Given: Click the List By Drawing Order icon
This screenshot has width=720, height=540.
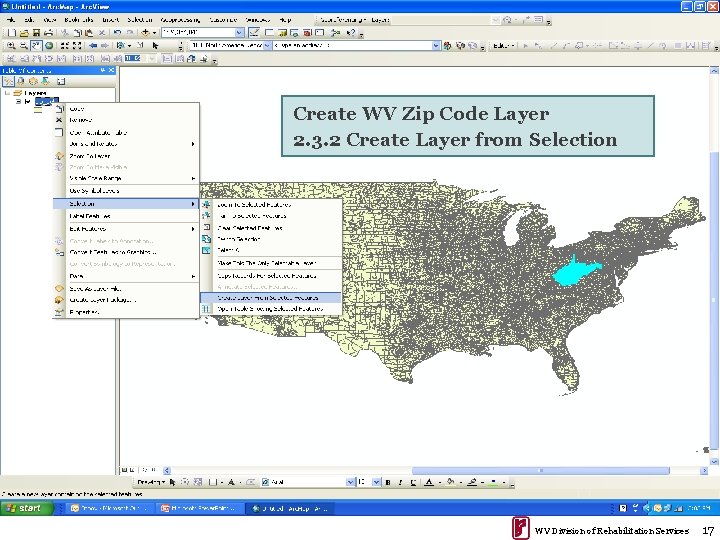Looking at the screenshot, I should 8,82.
